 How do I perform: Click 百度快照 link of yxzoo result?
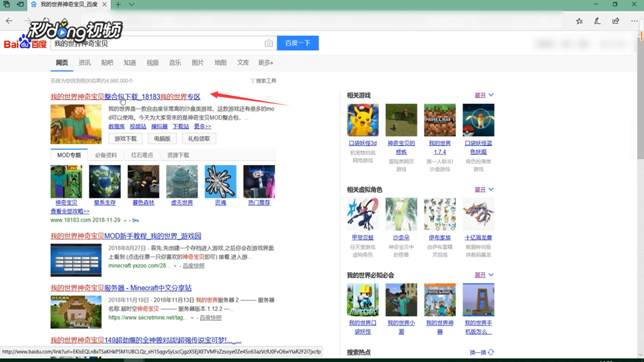point(193,265)
